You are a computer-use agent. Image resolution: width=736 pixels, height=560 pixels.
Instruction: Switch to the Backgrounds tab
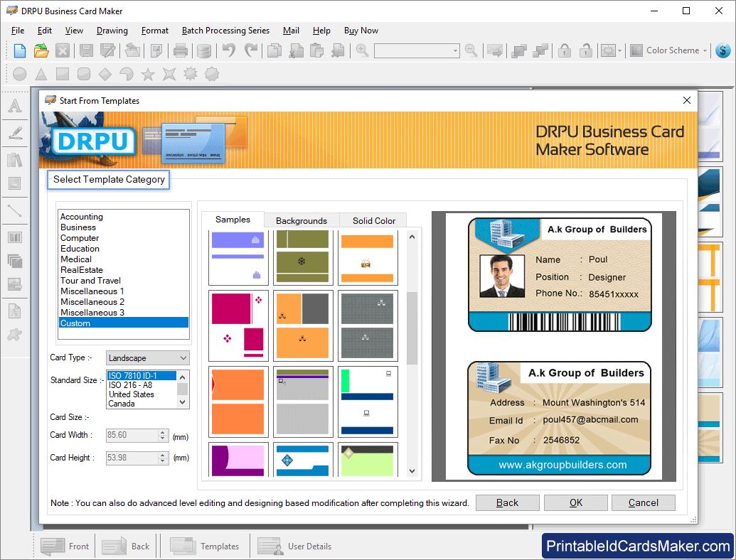click(302, 221)
